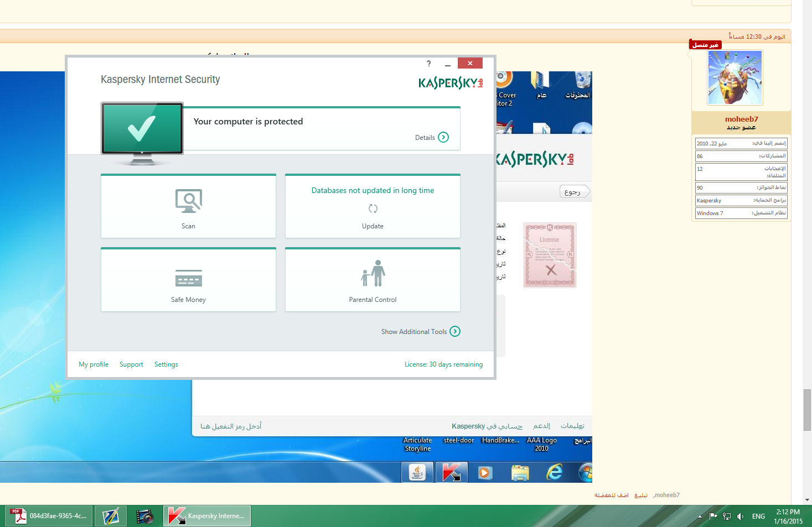This screenshot has width=812, height=527.
Task: Click media player icon in embedded taskbar
Action: click(485, 472)
